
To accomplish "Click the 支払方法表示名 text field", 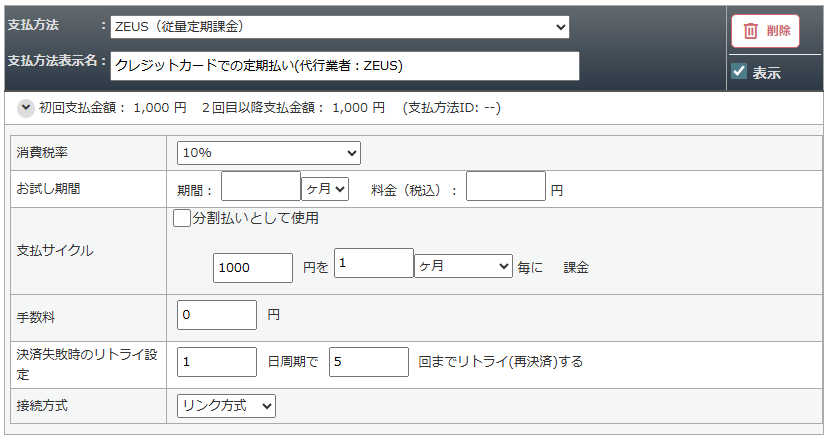I will (x=345, y=66).
